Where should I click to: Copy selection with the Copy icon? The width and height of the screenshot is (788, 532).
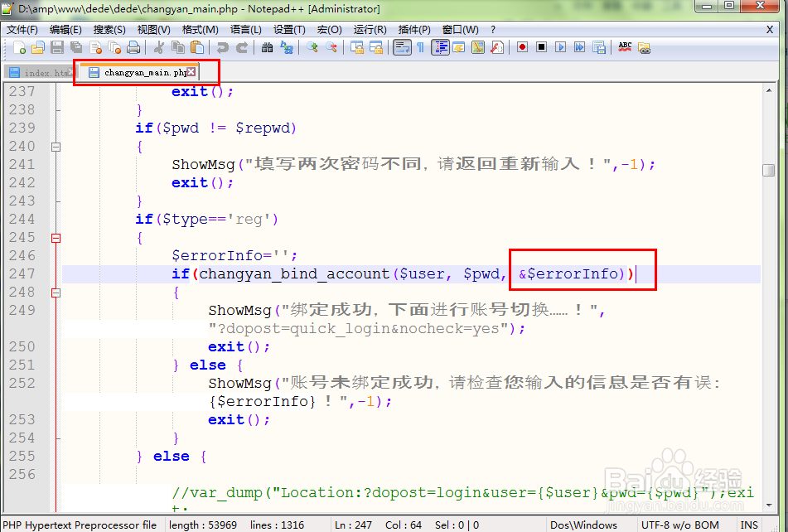pyautogui.click(x=178, y=48)
